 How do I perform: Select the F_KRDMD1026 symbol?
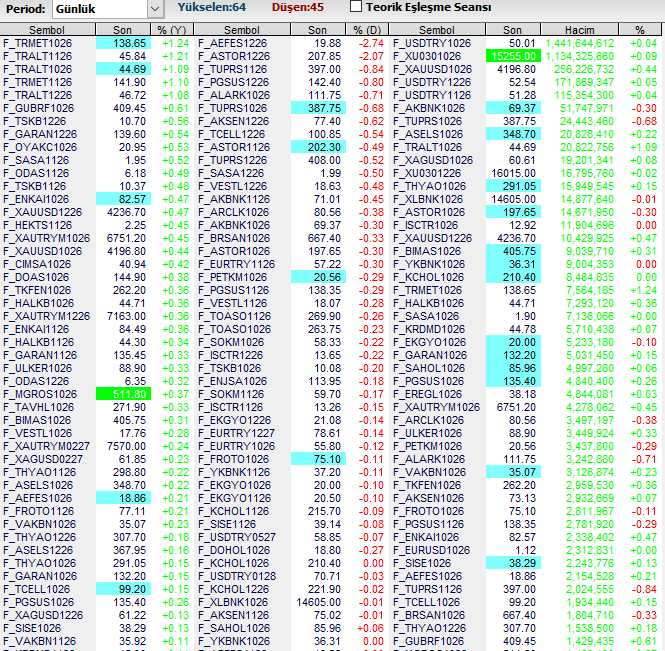pyautogui.click(x=429, y=329)
